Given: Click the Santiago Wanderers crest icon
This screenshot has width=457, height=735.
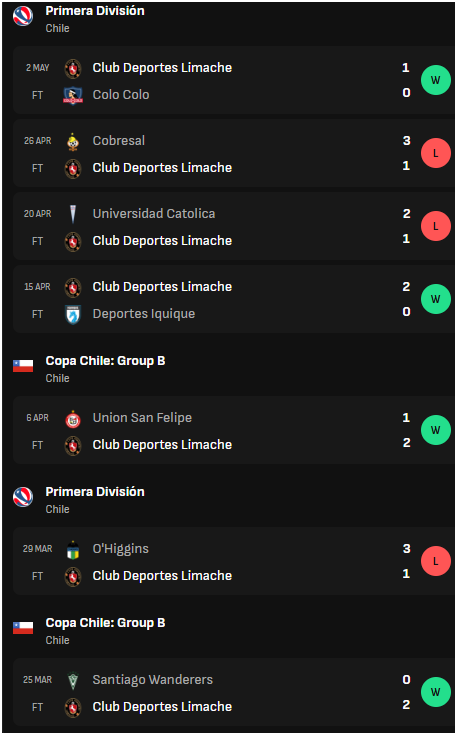Looking at the screenshot, I should (73, 680).
